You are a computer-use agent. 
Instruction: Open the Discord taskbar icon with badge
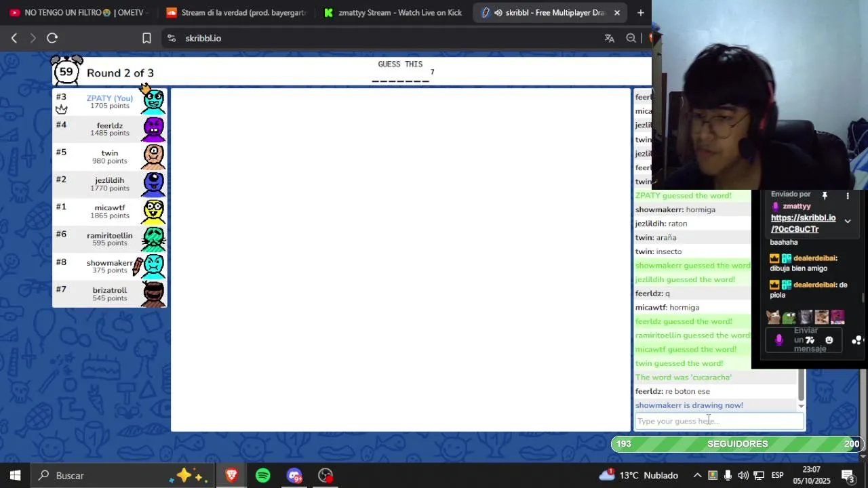click(294, 475)
